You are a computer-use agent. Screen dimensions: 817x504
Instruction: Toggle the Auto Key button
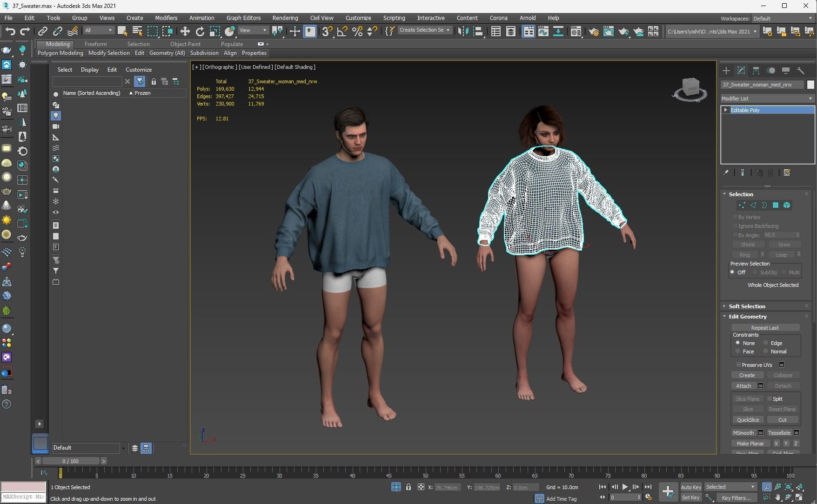point(691,487)
